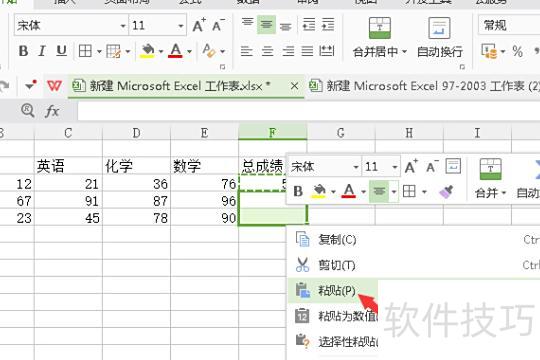540x360 pixels.
Task: Decrease font size in mini toolbar
Action: 432,167
